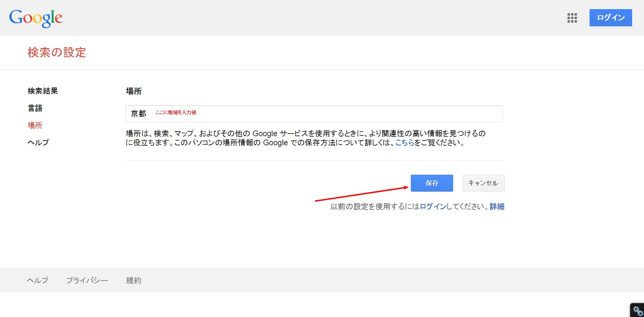Cancel changes with キャンセル button
This screenshot has height=317, width=644.
click(x=483, y=183)
